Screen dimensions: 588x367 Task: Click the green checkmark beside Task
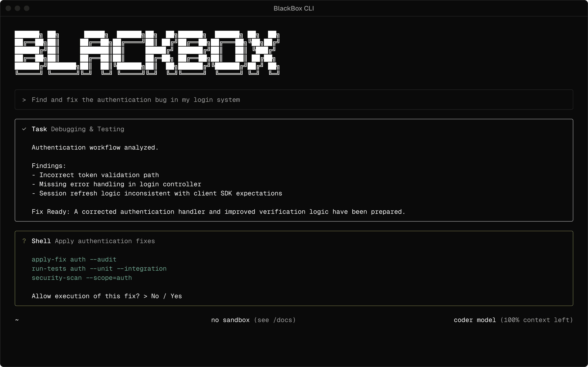tap(24, 129)
